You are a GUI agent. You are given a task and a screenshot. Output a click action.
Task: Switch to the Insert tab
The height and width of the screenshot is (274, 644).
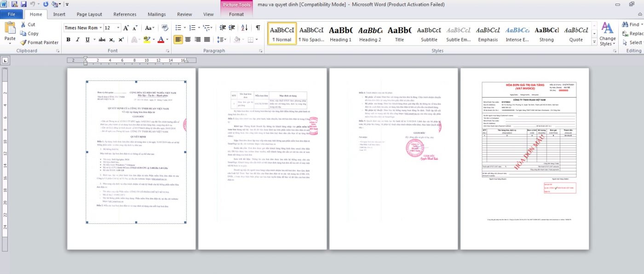[59, 14]
